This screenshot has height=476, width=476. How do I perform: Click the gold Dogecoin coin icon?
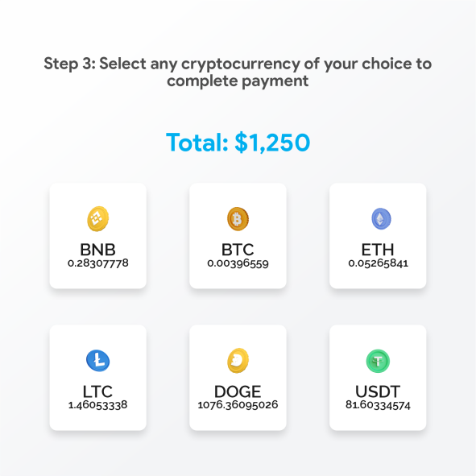pos(238,361)
